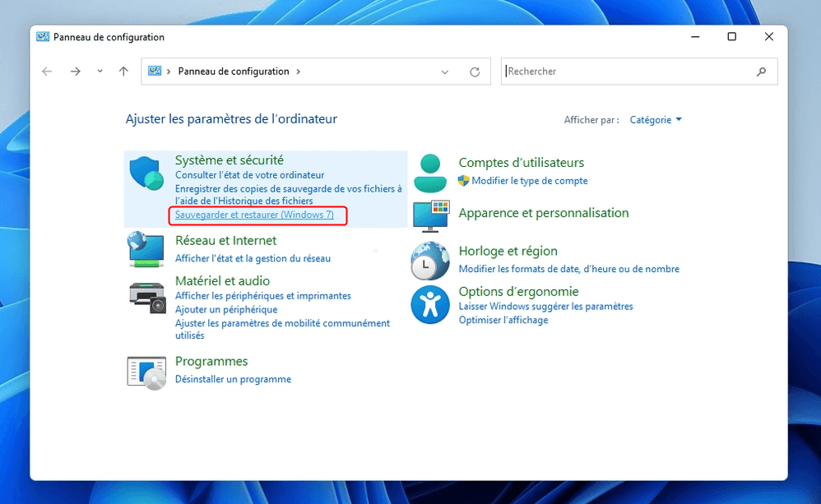Open Réseau et Internet category
The width and height of the screenshot is (821, 504).
(225, 241)
